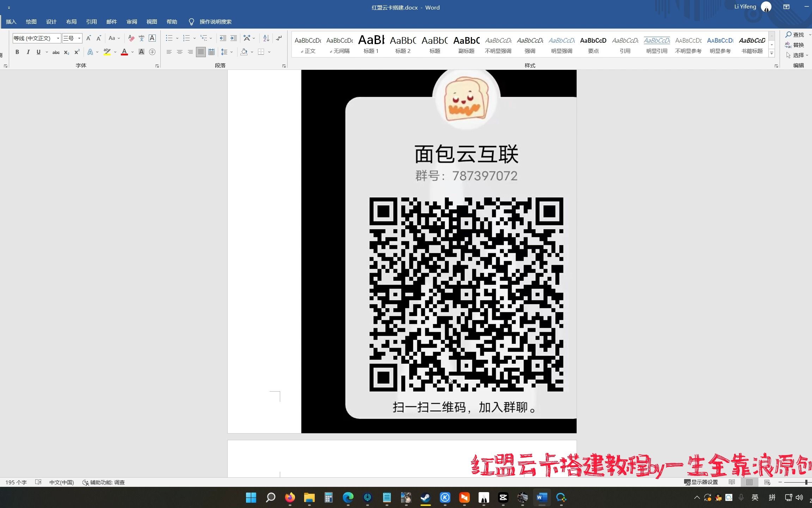812x508 pixels.
Task: Open Chinese layout options
Action: [x=247, y=38]
